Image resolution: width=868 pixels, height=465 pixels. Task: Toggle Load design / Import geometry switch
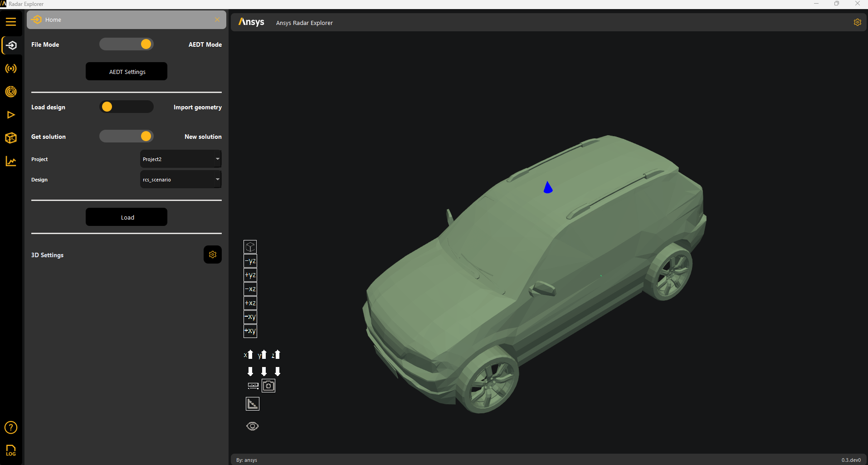click(127, 107)
